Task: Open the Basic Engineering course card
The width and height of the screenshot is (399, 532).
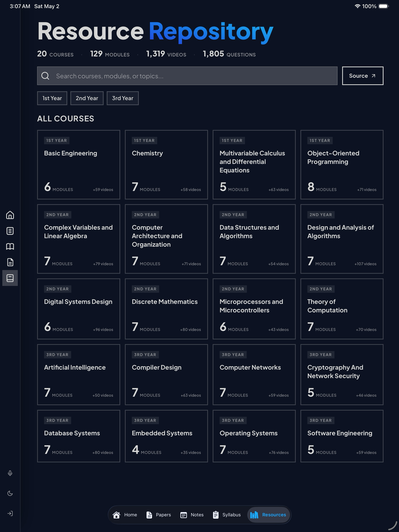Action: 79,165
